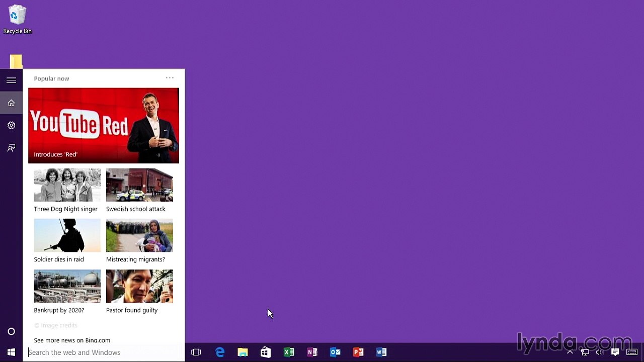This screenshot has width=644, height=362.
Task: Follow the "See more news on Bing.com" link
Action: [72, 340]
